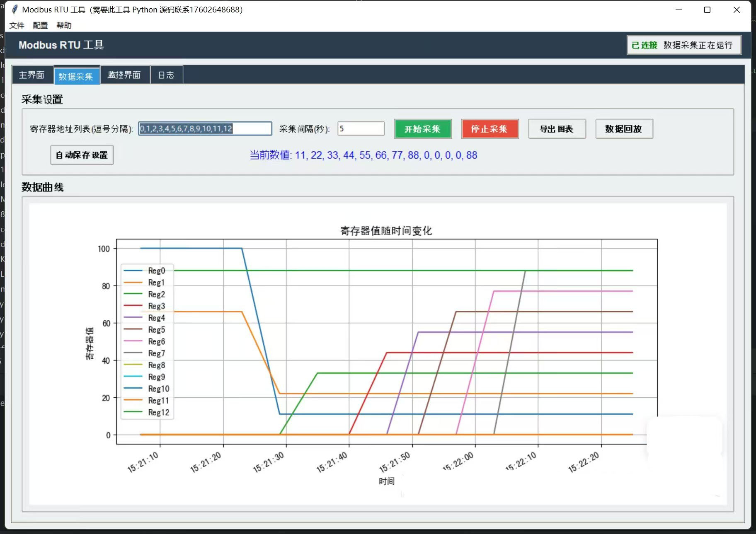Click the register address list input field

click(205, 129)
